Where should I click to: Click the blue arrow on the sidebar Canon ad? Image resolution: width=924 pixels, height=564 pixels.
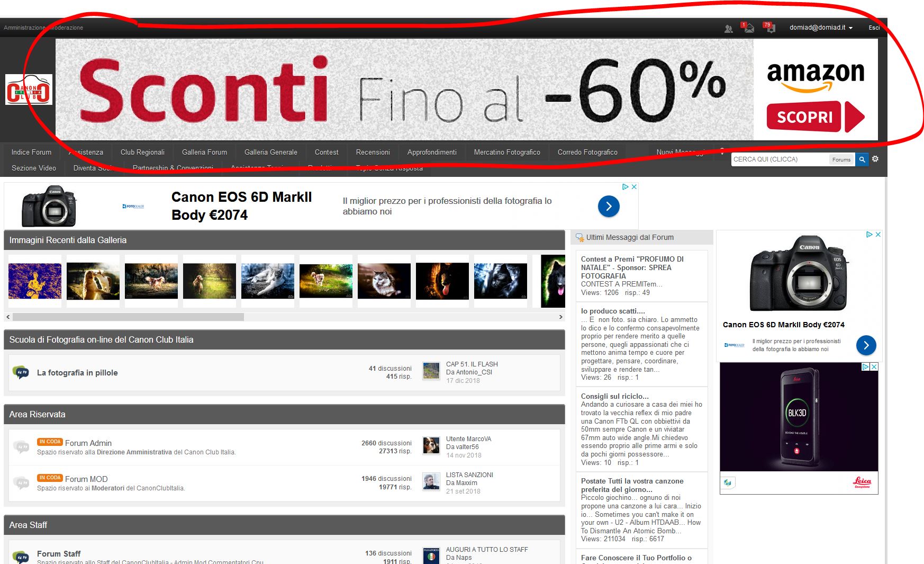tap(866, 345)
